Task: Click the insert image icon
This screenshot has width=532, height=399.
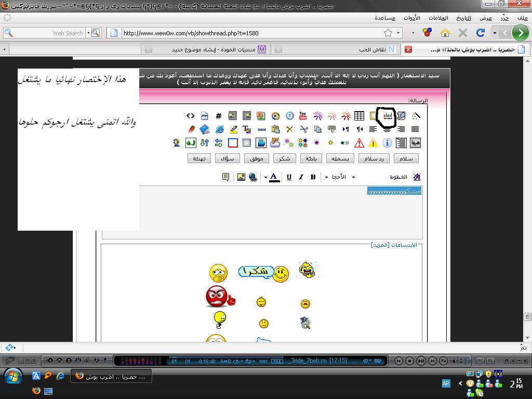Action: point(241,177)
